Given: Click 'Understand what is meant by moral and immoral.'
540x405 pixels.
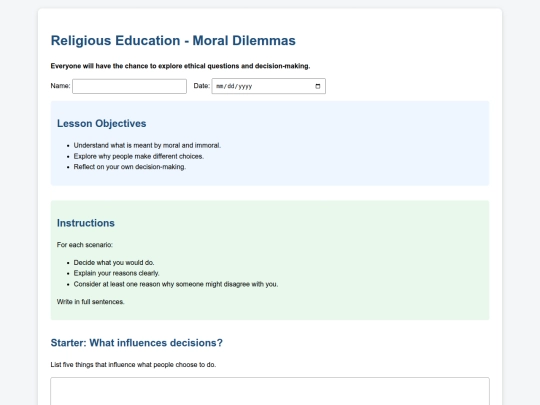Looking at the screenshot, I should click(x=147, y=145).
